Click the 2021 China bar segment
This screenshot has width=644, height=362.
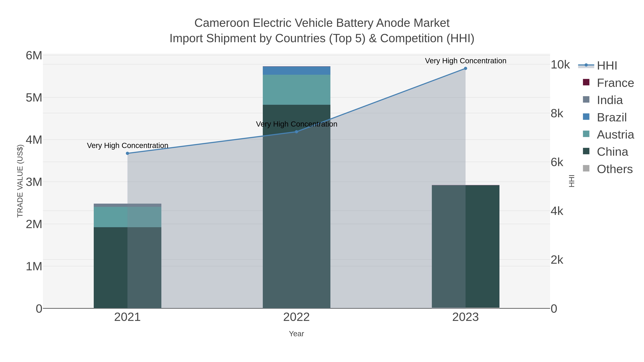coord(128,268)
